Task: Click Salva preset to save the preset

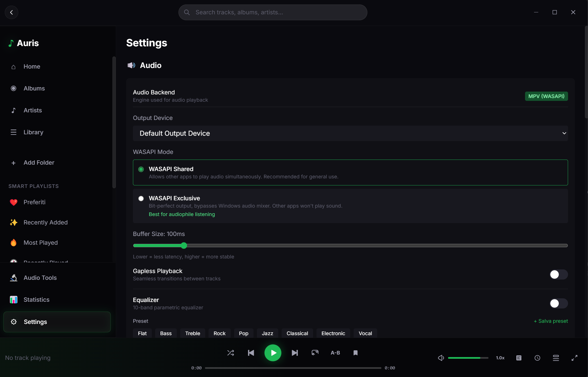Action: pos(550,321)
